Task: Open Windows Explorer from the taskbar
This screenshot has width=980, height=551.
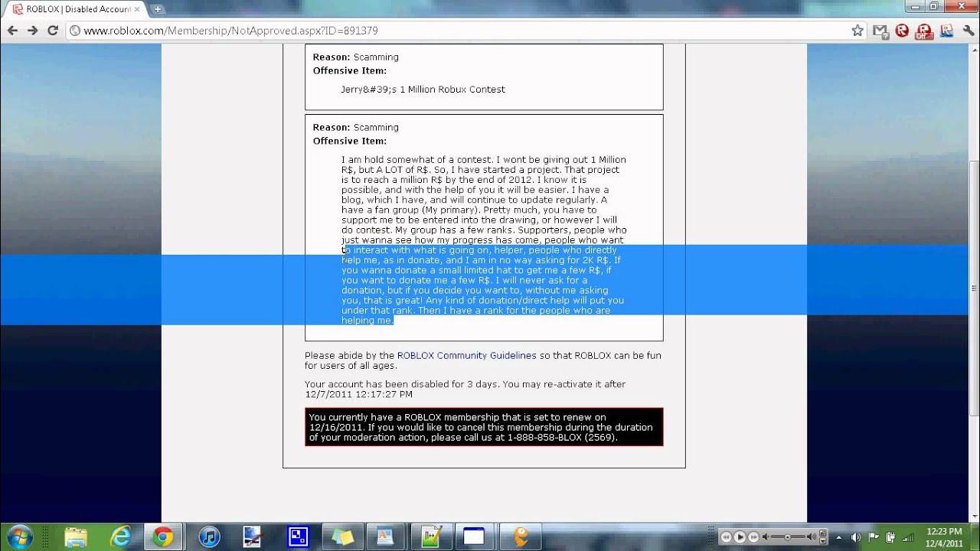Action: 76,537
